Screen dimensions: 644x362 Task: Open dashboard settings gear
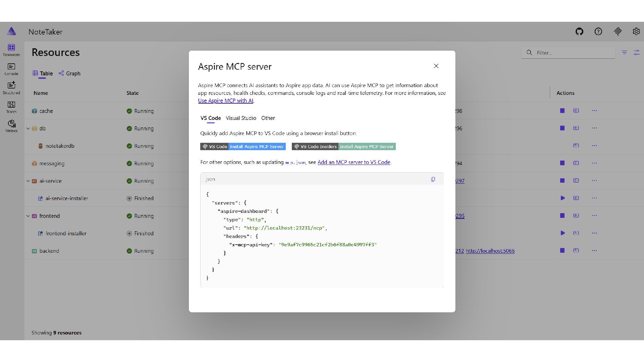coord(636,32)
